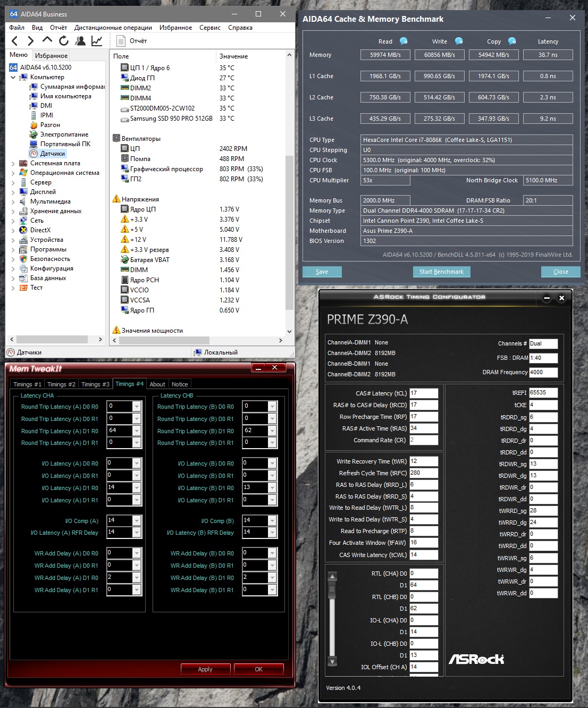Click the Write info bubble in benchmark window

coord(459,41)
